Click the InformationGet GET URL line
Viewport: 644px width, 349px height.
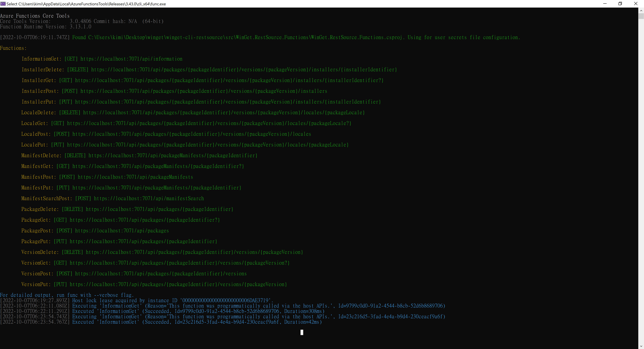[x=102, y=59]
